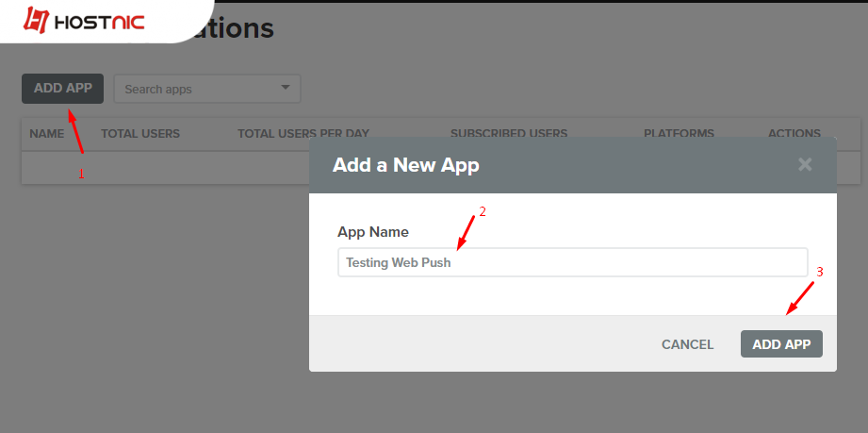Image resolution: width=868 pixels, height=433 pixels.
Task: Cancel the new app dialog
Action: click(x=687, y=344)
